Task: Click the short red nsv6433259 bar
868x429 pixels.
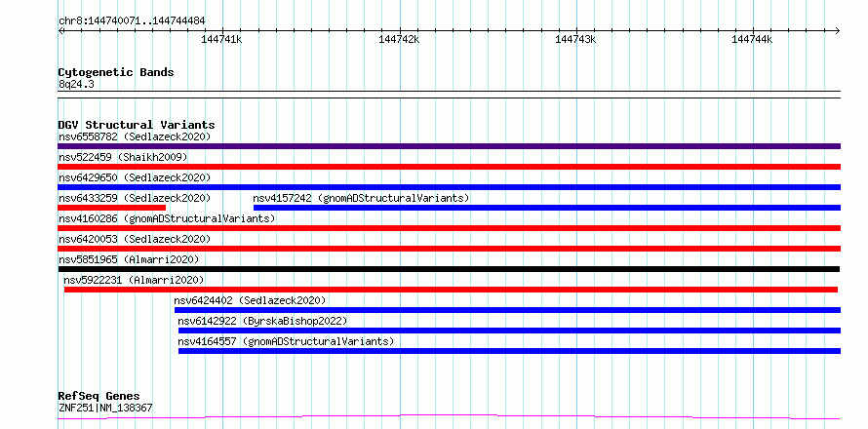Action: tap(112, 208)
